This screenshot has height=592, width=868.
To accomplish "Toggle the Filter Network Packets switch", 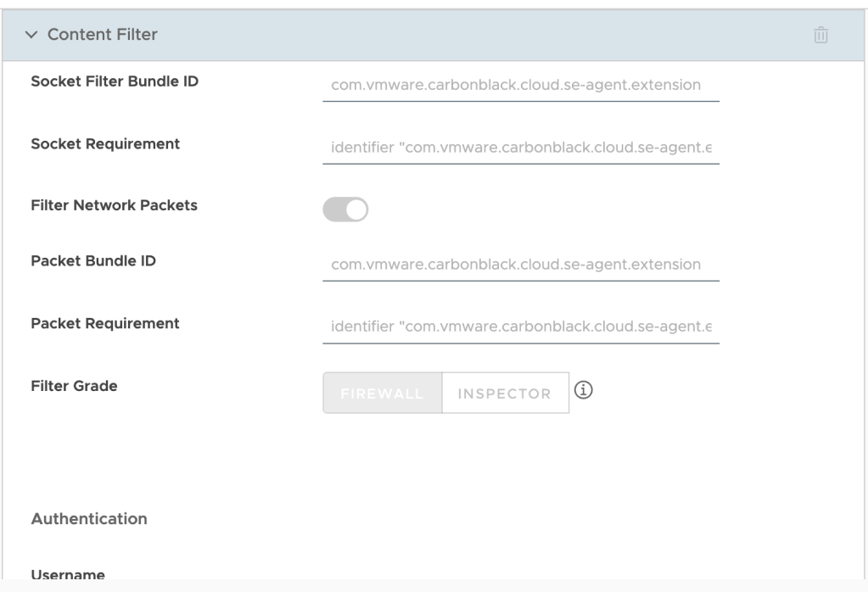I will pos(345,209).
